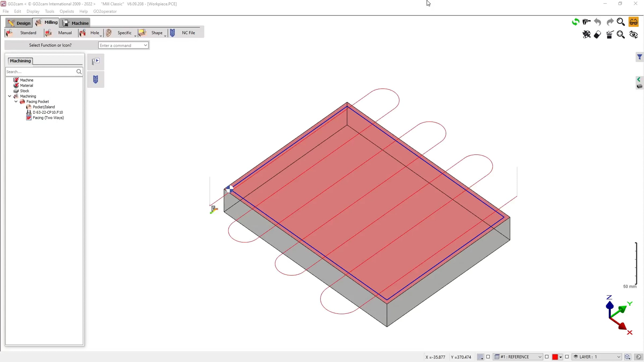Open the Enter a command combo box

coord(123,45)
